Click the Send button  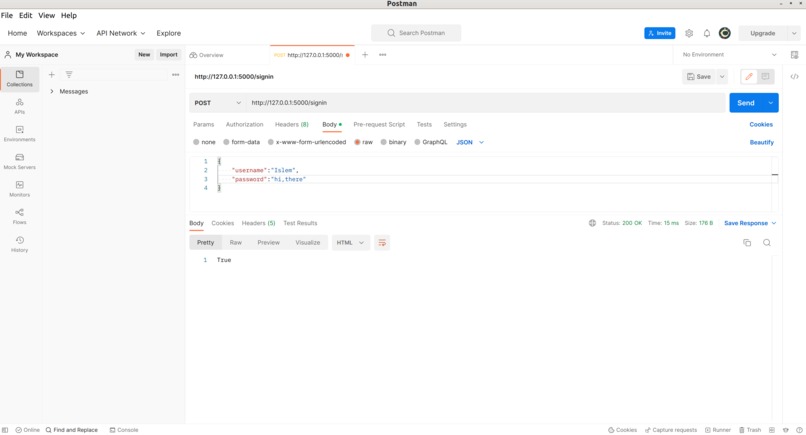point(746,103)
